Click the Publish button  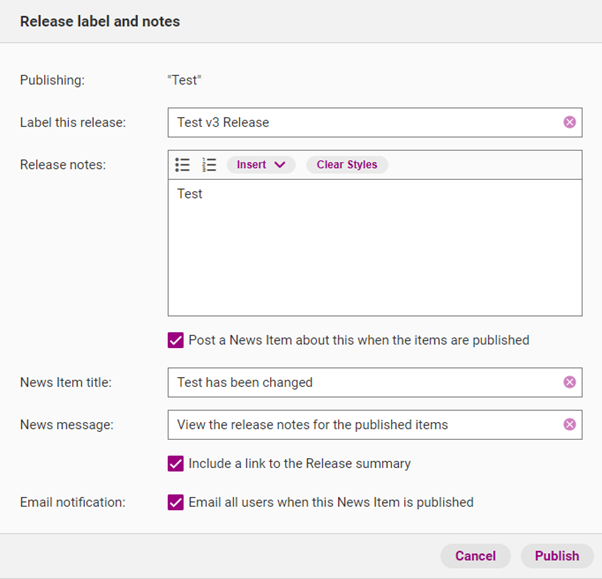click(557, 556)
